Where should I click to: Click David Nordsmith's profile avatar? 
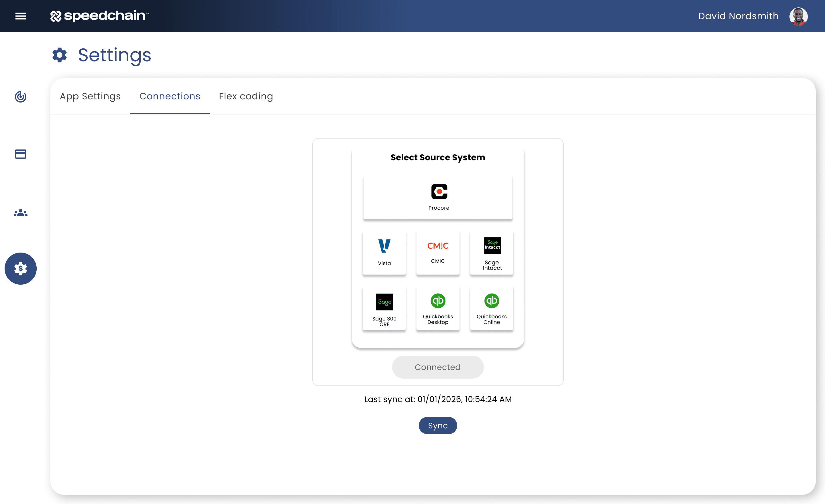click(798, 16)
